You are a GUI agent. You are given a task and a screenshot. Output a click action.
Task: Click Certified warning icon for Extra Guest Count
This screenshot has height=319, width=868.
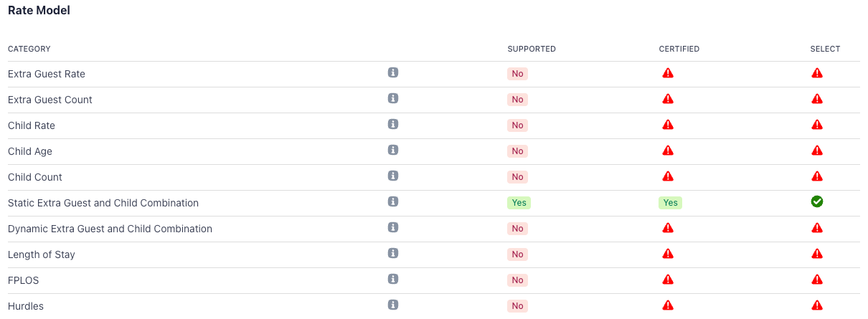(668, 99)
